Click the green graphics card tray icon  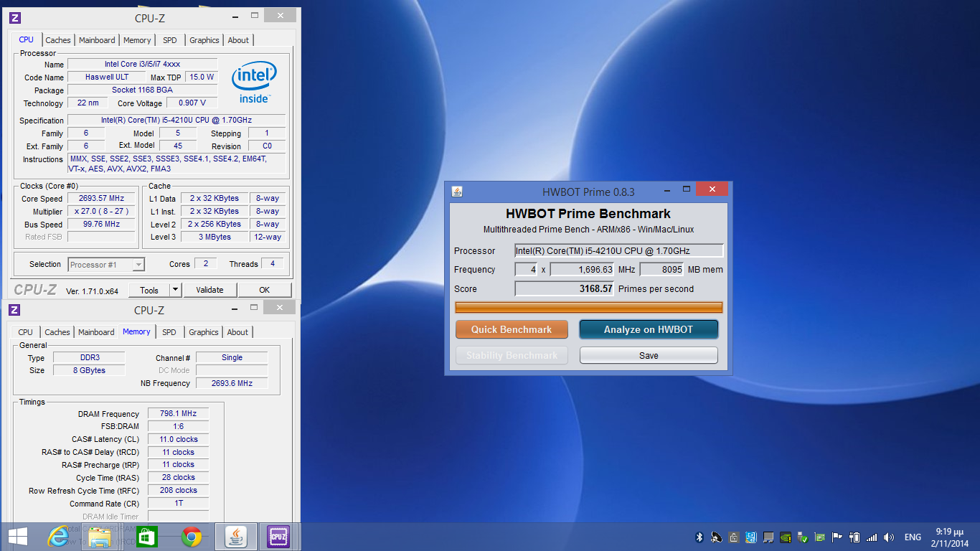820,537
